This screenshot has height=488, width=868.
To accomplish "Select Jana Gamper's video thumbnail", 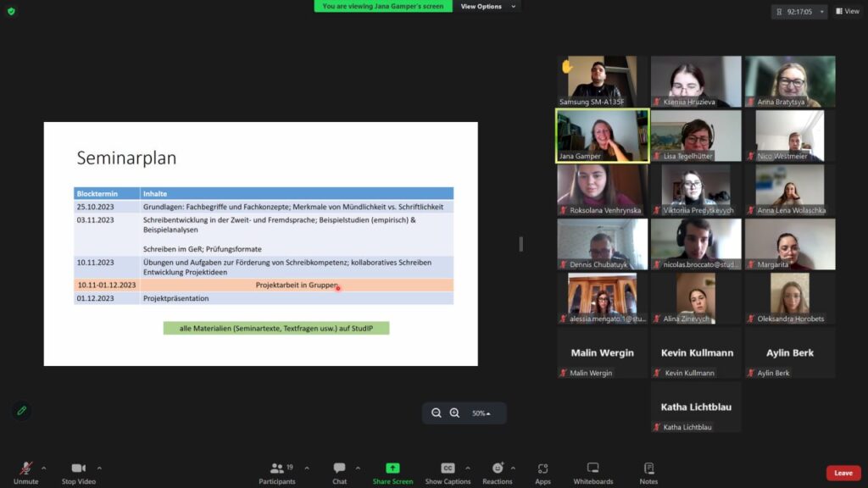I will point(602,136).
